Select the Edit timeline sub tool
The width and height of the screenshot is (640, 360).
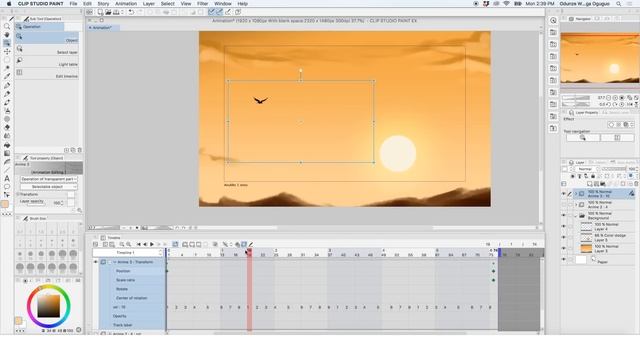coord(47,74)
